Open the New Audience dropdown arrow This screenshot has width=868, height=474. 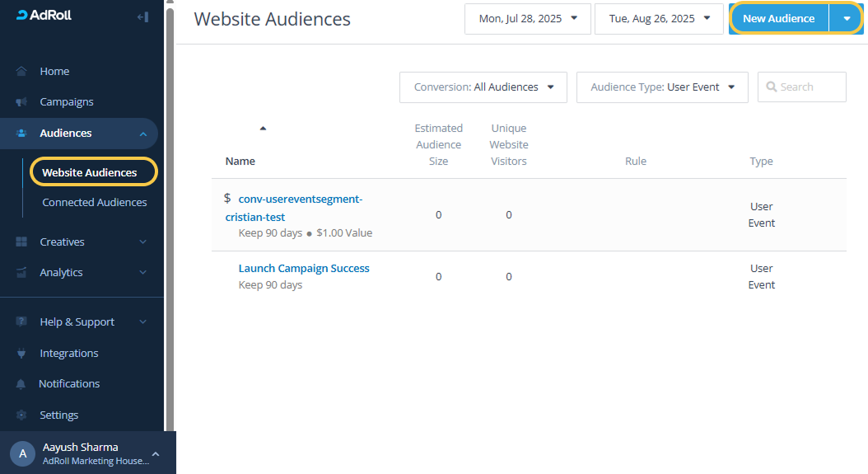(x=847, y=19)
